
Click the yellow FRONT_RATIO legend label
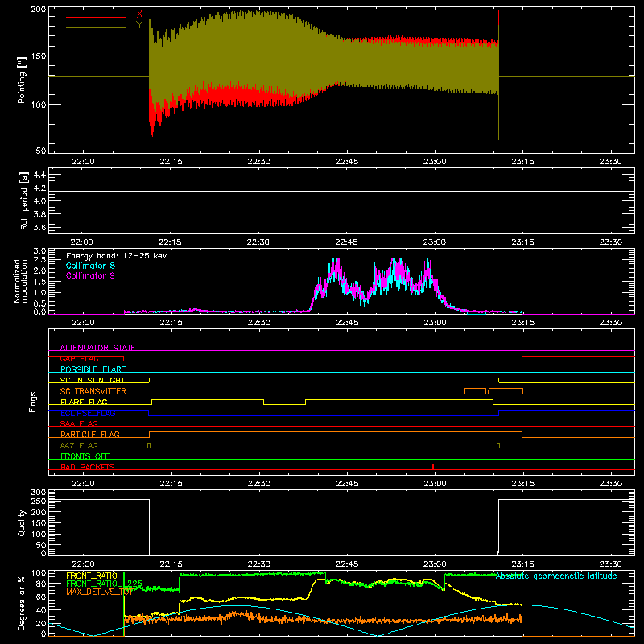click(x=92, y=576)
